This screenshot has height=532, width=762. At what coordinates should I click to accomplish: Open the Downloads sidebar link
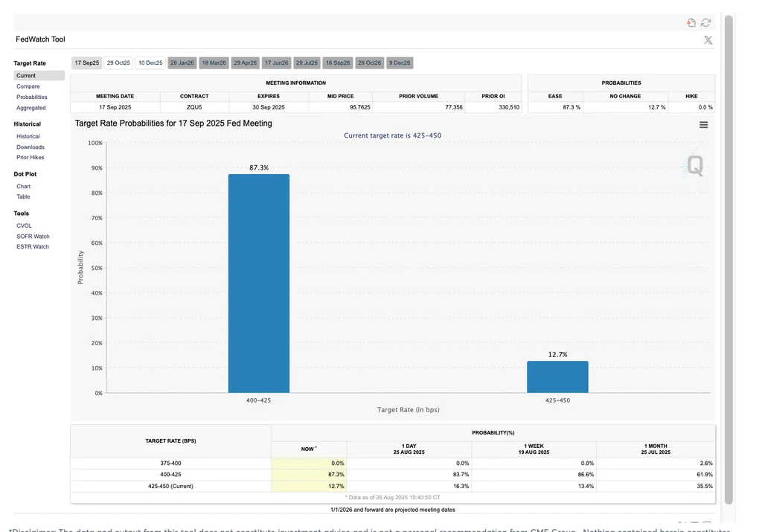30,147
